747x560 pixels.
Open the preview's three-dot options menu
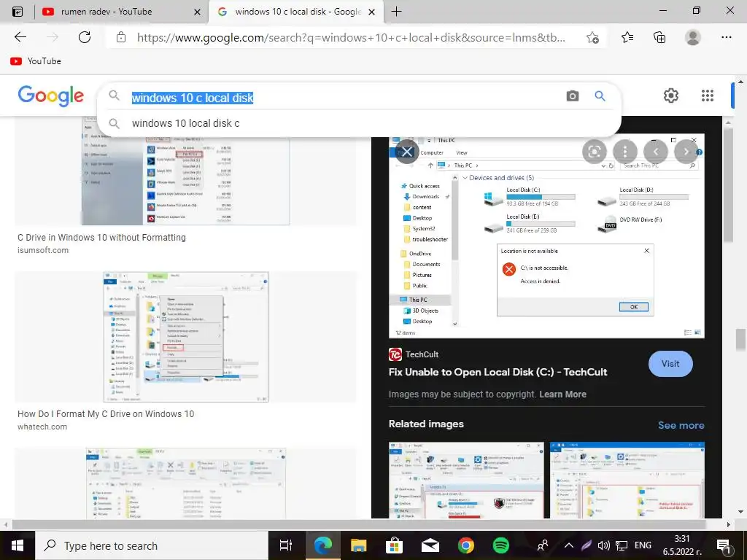pos(625,152)
